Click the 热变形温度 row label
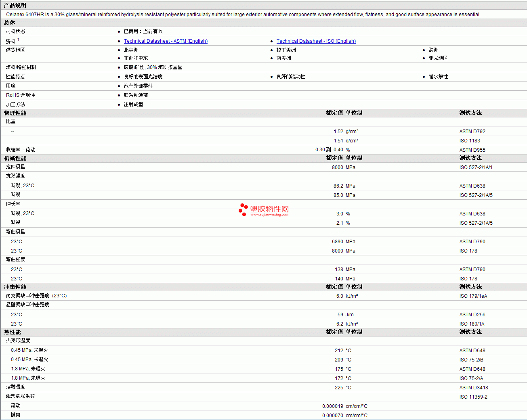This screenshot has width=527, height=420. [18, 341]
